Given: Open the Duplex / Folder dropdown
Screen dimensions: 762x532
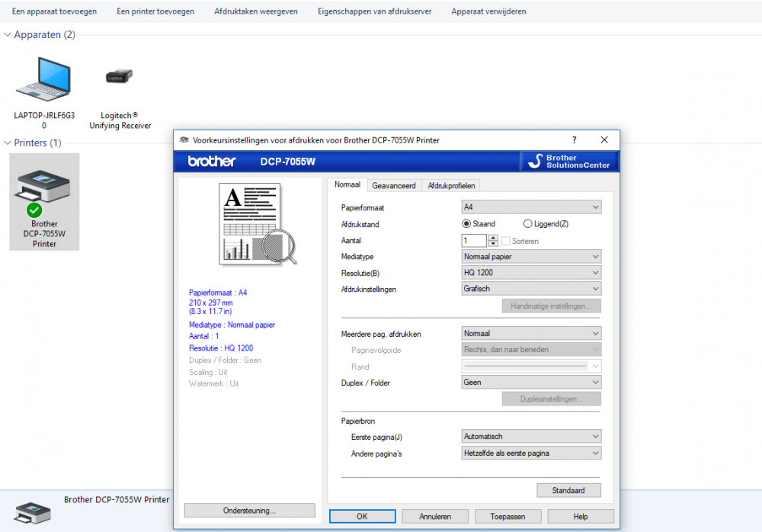Looking at the screenshot, I should pos(531,383).
